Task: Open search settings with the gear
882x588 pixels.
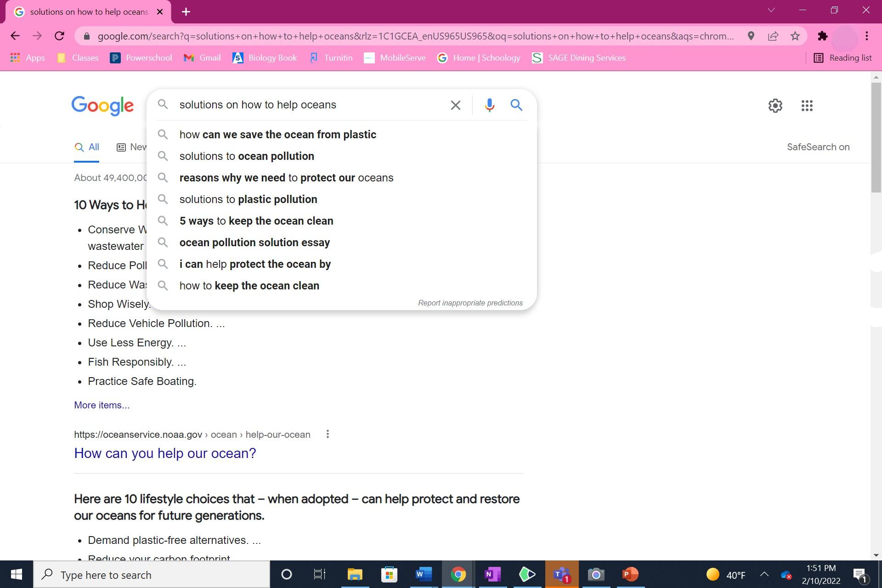Action: 775,106
